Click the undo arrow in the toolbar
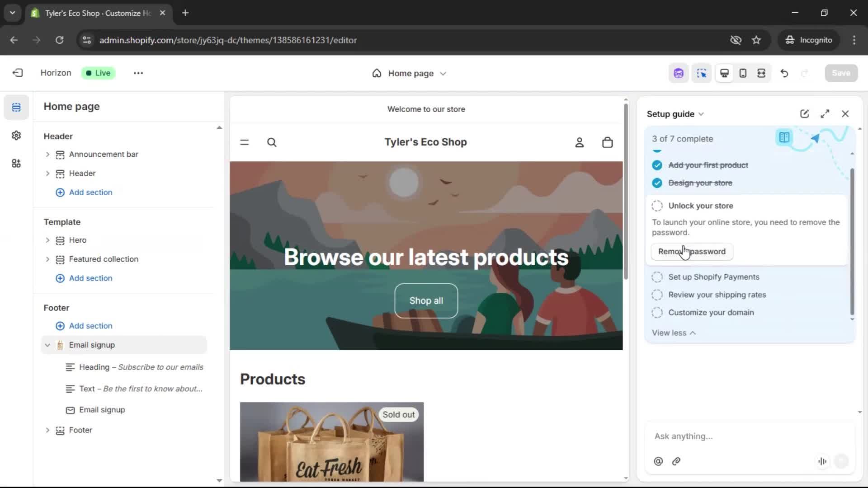 click(x=784, y=73)
